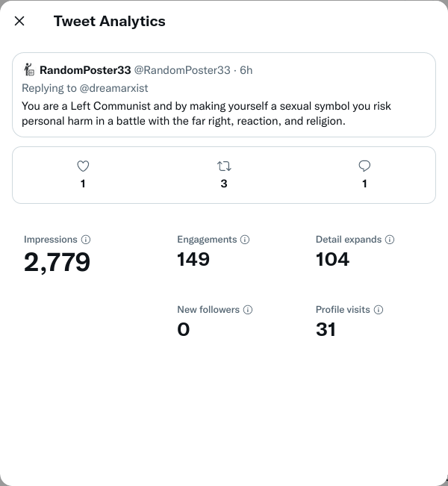Click the 2,779 impressions number
Viewport: 448px width, 486px height.
point(57,262)
